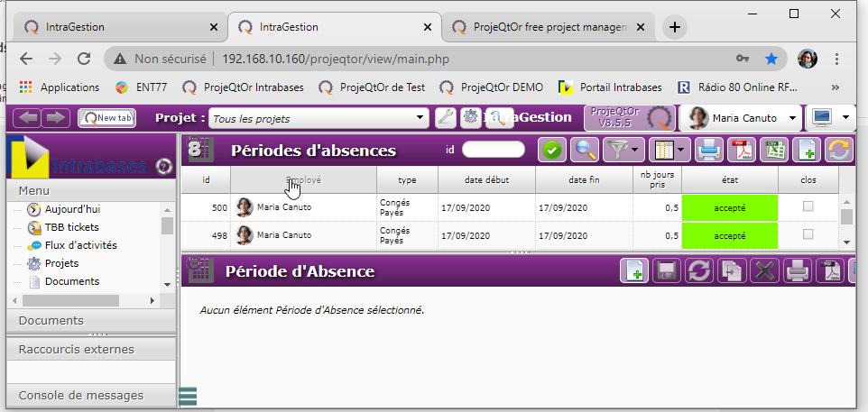Open the Maria Canuto user menu
The image size is (868, 412).
(740, 118)
